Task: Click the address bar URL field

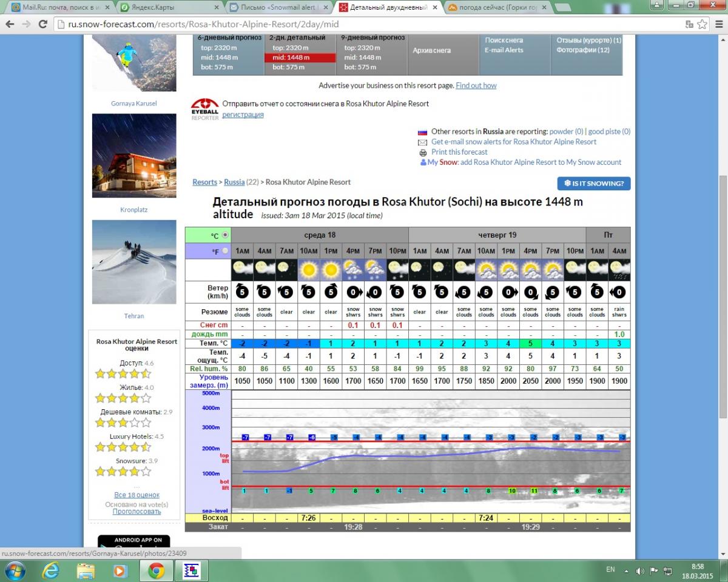Action: 370,24
